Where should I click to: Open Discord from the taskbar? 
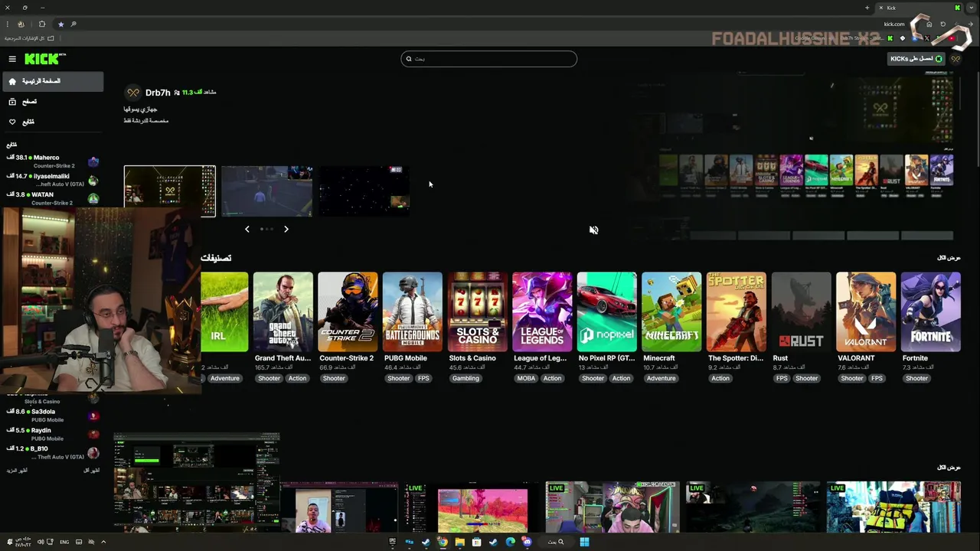click(x=527, y=542)
